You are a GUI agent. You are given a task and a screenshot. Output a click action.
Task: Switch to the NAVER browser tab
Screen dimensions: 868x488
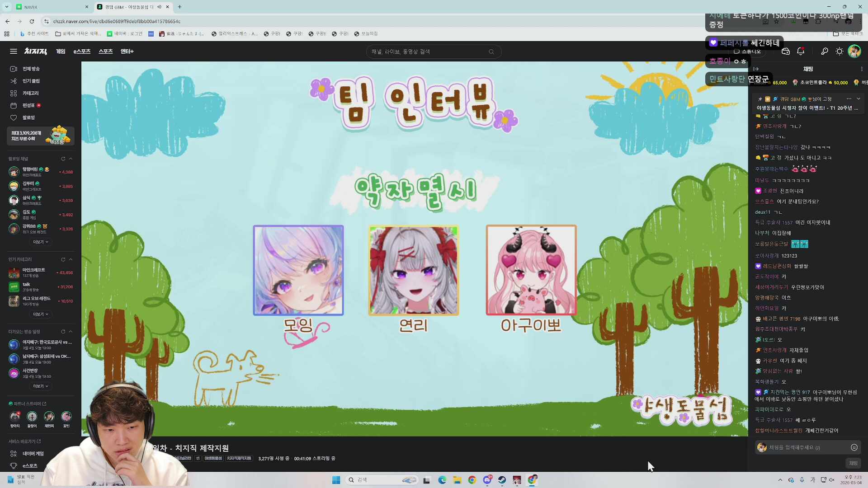coord(50,7)
